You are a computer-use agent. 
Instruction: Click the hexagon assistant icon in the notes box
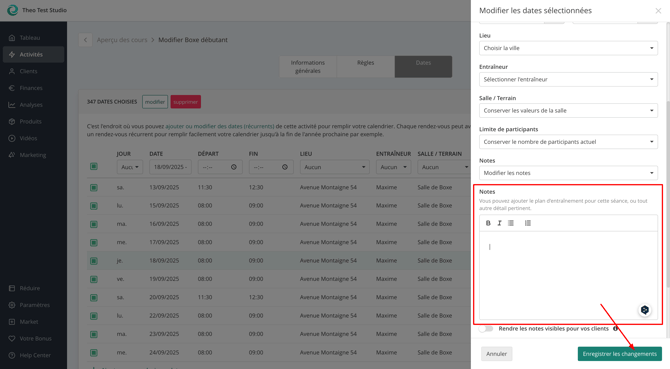coord(645,310)
